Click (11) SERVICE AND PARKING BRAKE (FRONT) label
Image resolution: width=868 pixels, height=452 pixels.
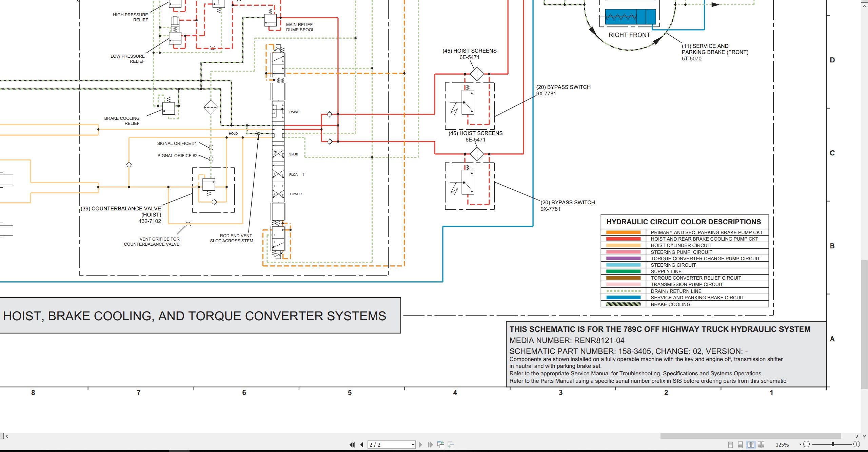pyautogui.click(x=715, y=52)
